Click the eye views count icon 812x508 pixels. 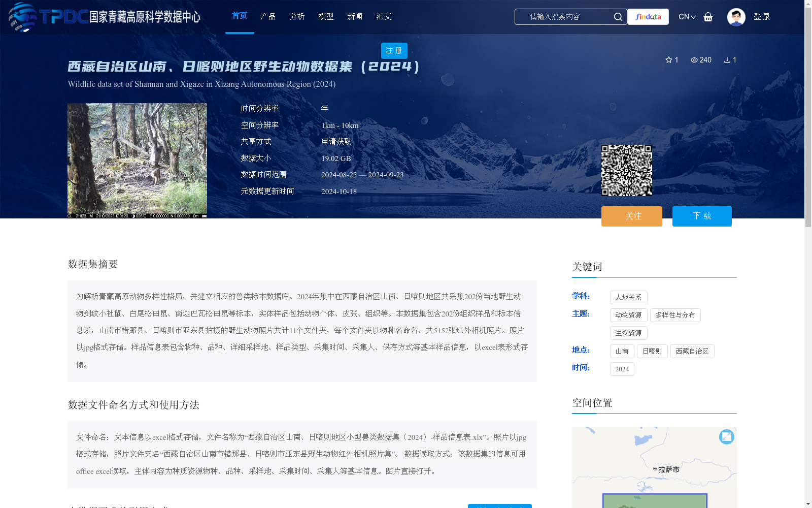[694, 60]
